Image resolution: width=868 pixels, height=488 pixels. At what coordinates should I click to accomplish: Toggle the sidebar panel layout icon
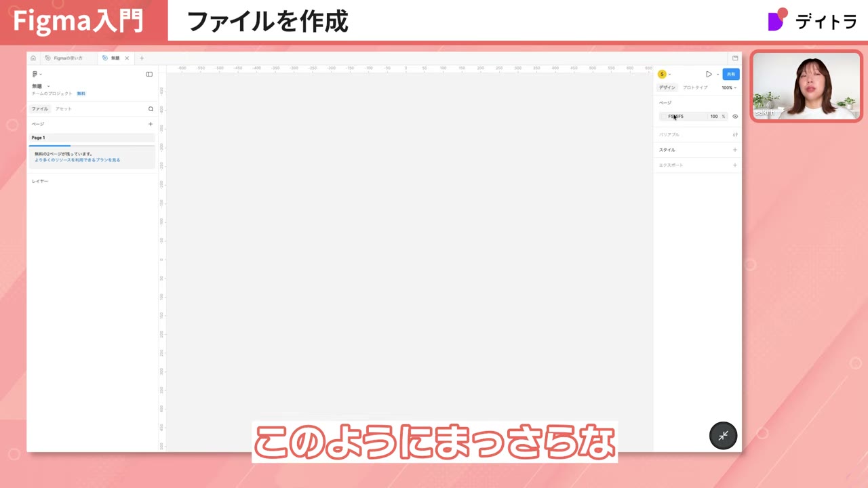[x=149, y=74]
